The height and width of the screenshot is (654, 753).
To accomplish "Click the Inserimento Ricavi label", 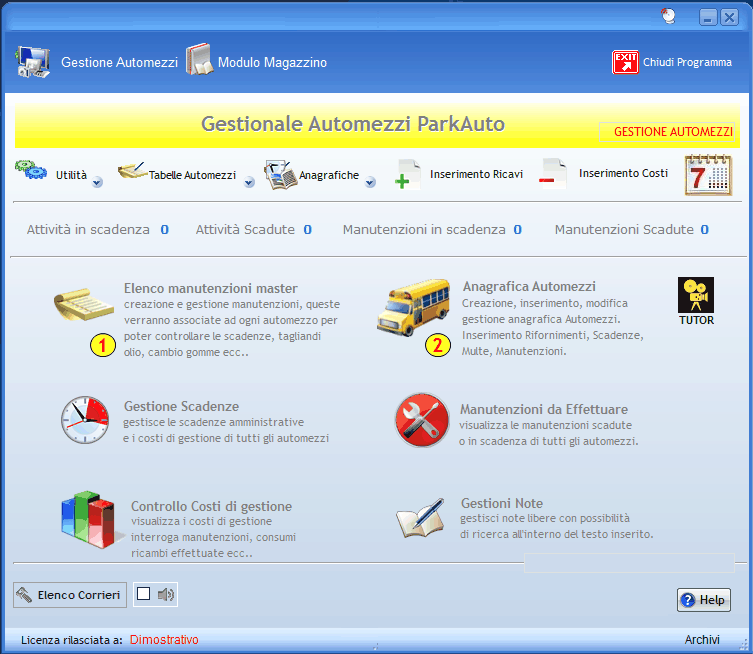I will (x=476, y=174).
